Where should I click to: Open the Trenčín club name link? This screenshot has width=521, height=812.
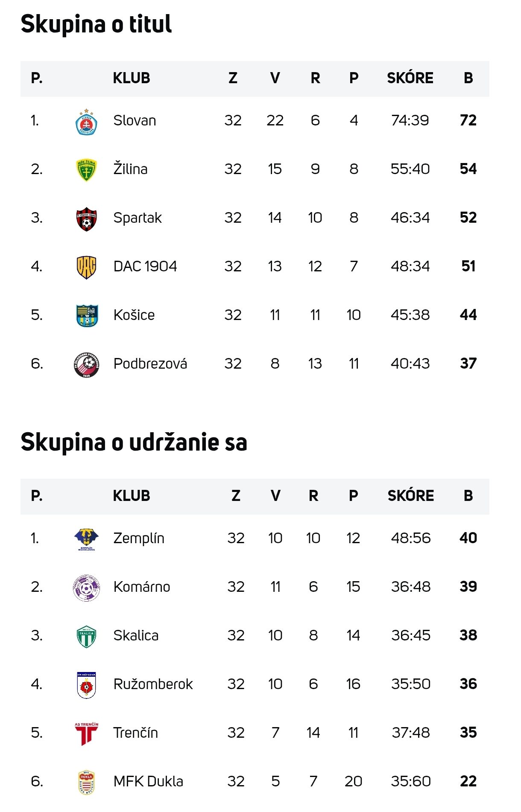135,733
